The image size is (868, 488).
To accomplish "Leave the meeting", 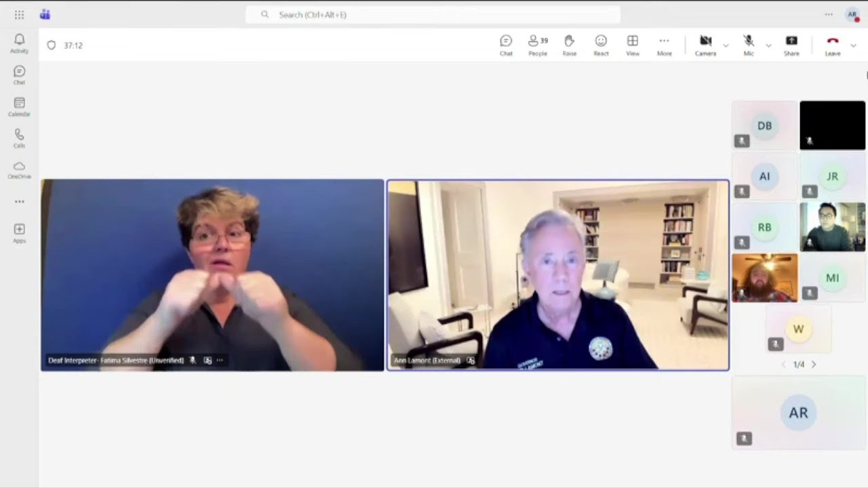I will tap(833, 45).
